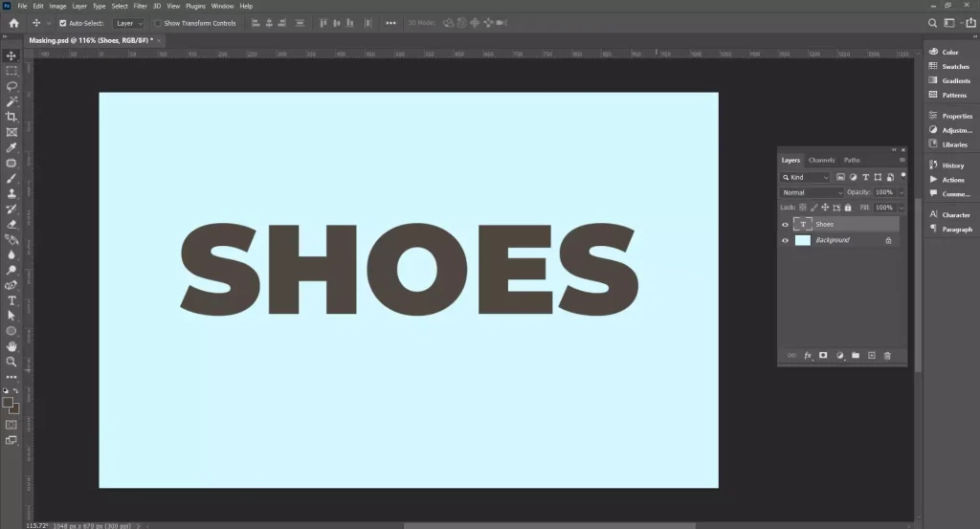
Task: Uncheck the Auto-Select checkbox
Action: coord(63,23)
